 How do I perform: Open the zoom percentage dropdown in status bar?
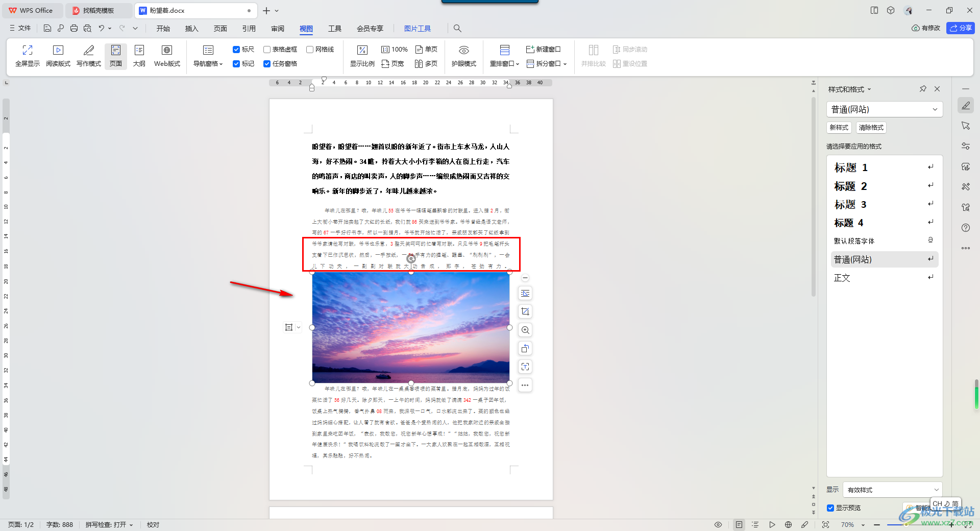pos(863,525)
